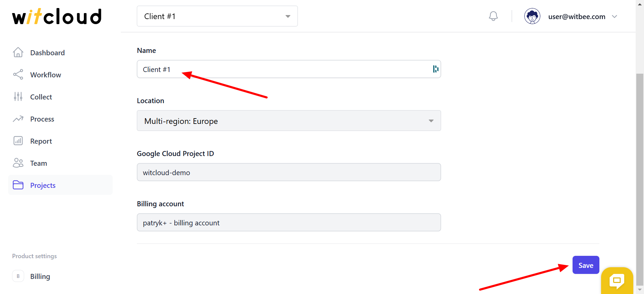Click the Google Cloud Project ID label

(175, 153)
